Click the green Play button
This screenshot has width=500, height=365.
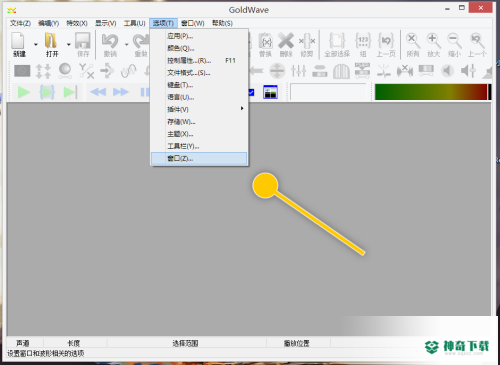[x=24, y=92]
